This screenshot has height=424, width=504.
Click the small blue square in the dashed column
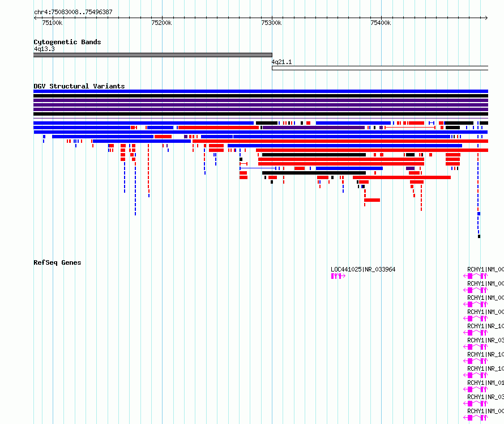[479, 214]
